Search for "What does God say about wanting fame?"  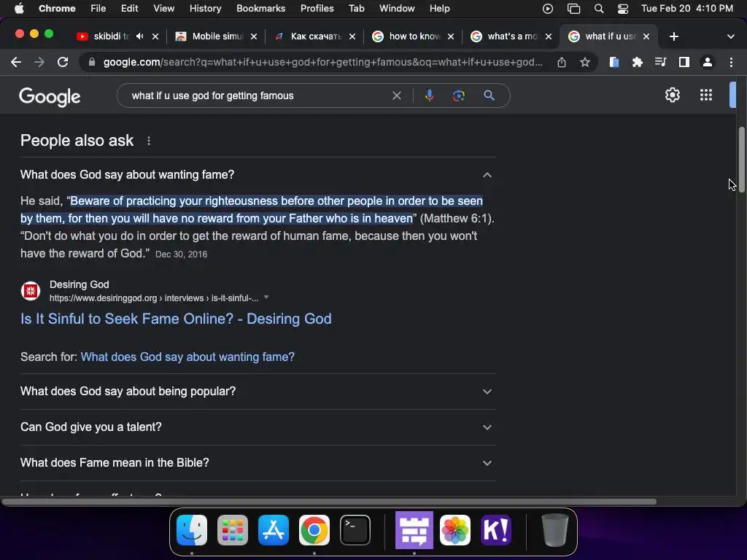pyautogui.click(x=187, y=357)
